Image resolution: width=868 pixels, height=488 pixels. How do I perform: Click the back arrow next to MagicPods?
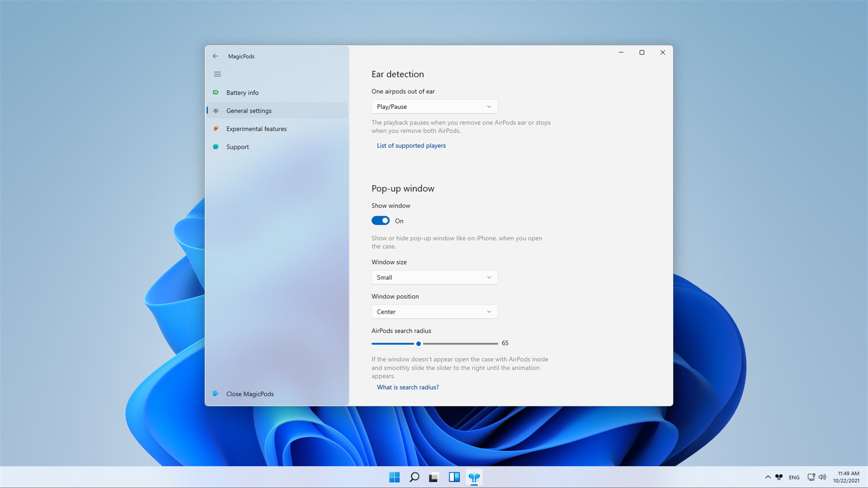coord(215,56)
